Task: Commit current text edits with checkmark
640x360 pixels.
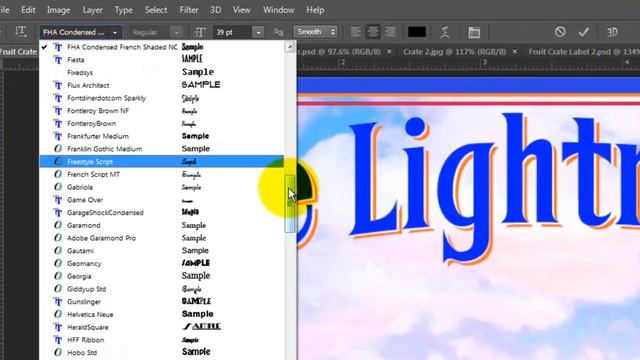Action: coord(584,32)
